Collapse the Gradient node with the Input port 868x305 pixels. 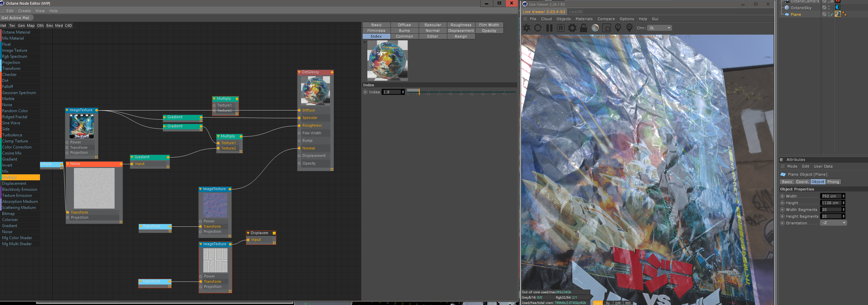pos(132,157)
